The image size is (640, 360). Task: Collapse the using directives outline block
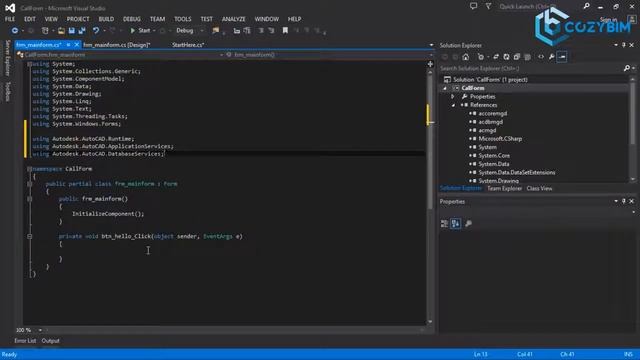(x=29, y=64)
